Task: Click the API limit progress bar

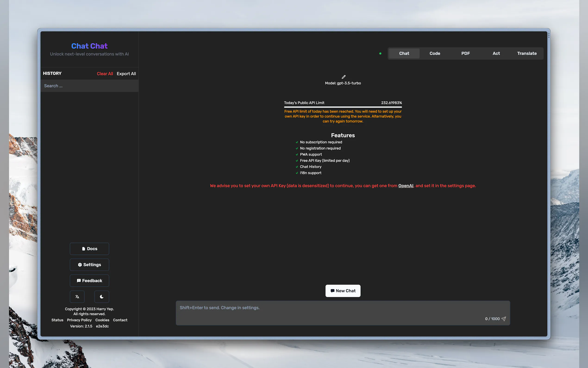Action: (343, 107)
